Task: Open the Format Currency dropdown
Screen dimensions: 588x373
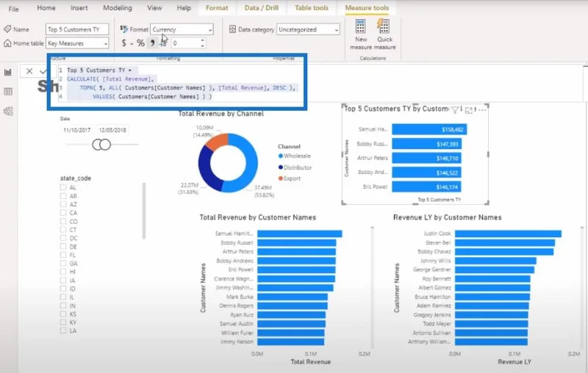Action: click(182, 29)
